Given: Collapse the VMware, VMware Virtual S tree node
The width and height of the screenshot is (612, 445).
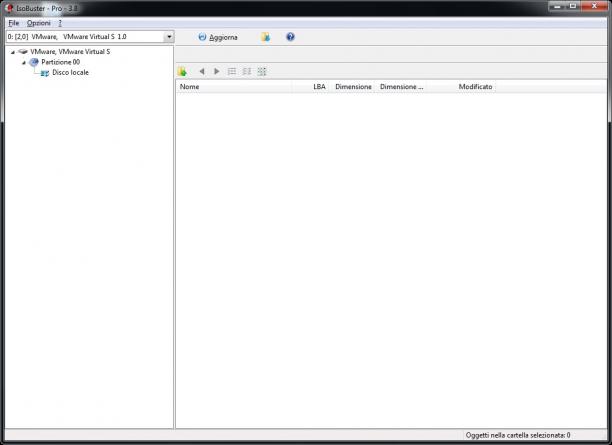Looking at the screenshot, I should pos(13,52).
